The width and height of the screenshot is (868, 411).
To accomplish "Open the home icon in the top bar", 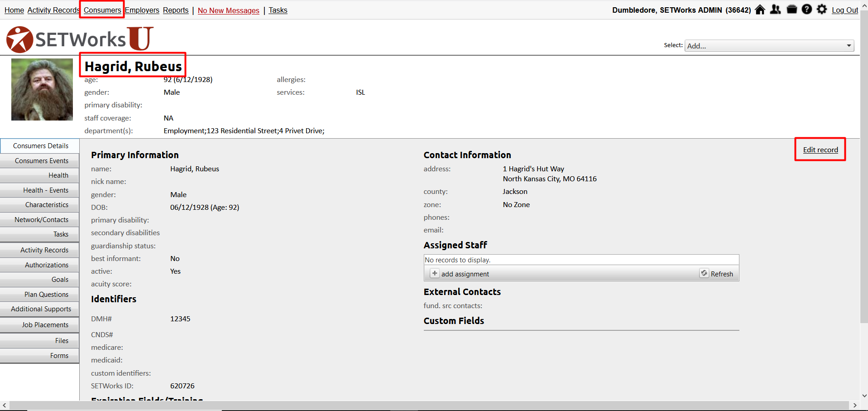I will pos(759,10).
